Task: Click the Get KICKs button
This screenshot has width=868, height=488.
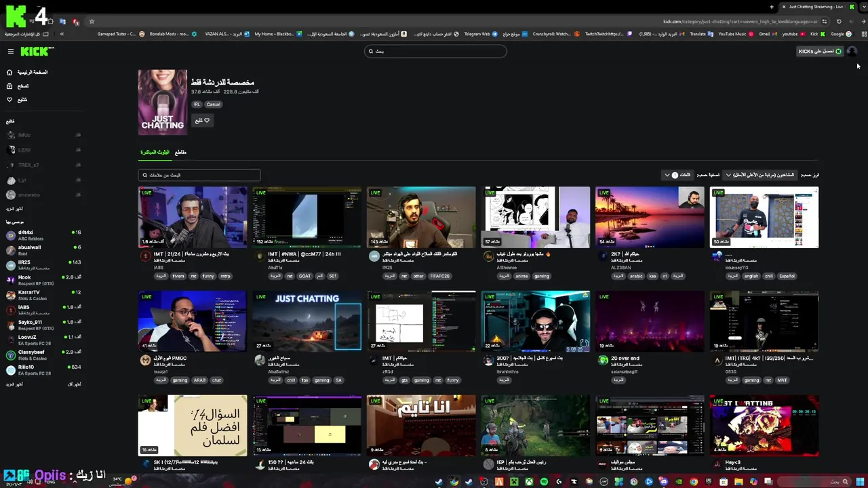Action: (x=819, y=51)
